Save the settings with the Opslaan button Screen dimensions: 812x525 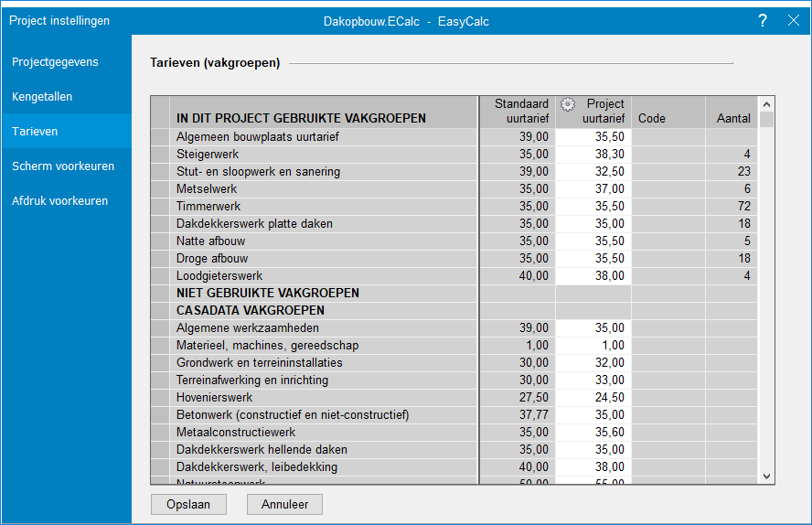click(x=188, y=504)
